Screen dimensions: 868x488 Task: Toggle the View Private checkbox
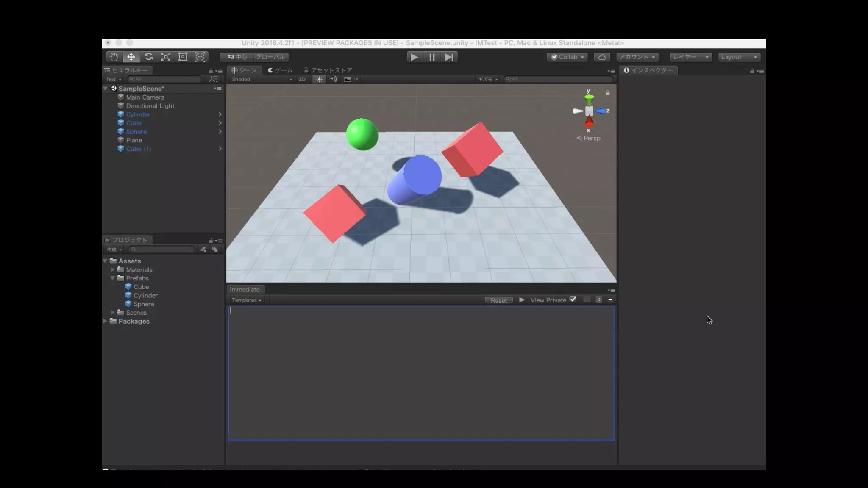pyautogui.click(x=573, y=299)
